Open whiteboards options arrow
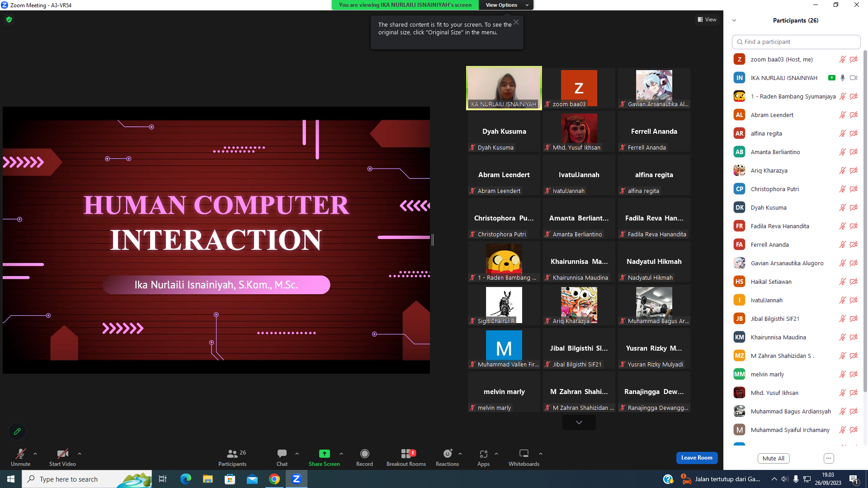The width and height of the screenshot is (868, 488). [x=541, y=454]
